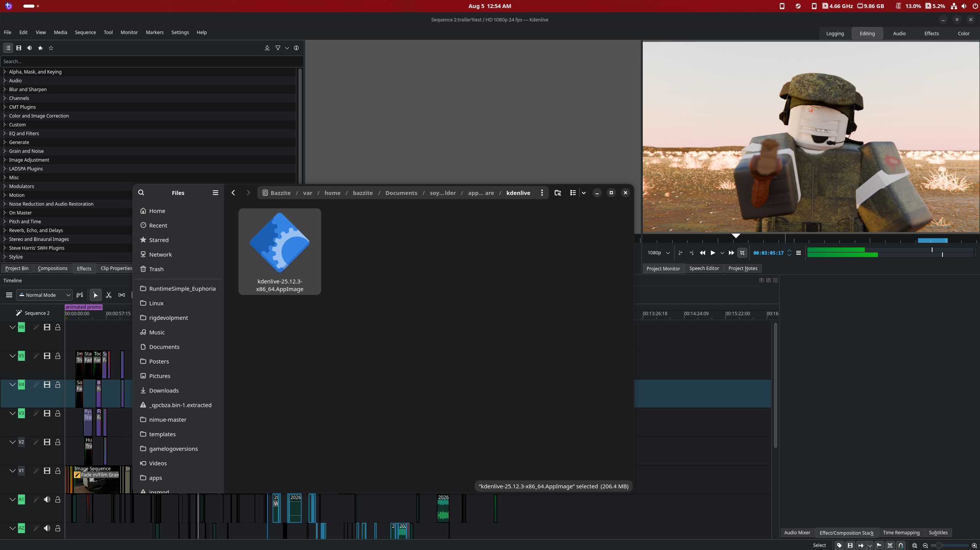
Task: Toggle snapping magnet icon in status bar
Action: pyautogui.click(x=901, y=545)
